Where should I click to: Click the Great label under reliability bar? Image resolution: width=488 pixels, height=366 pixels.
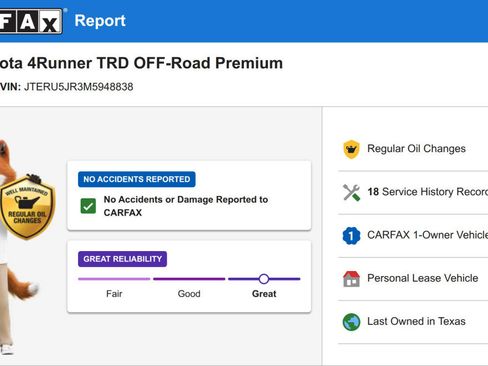coord(264,294)
